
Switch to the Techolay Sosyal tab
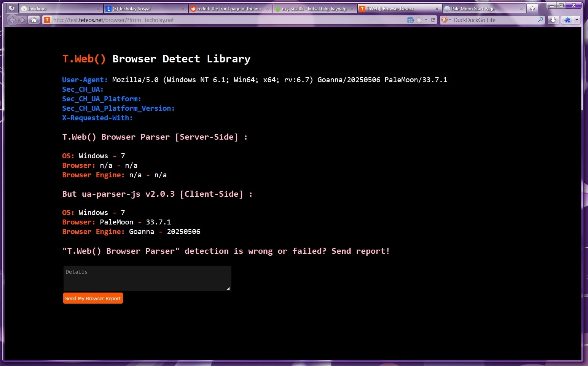coord(146,9)
